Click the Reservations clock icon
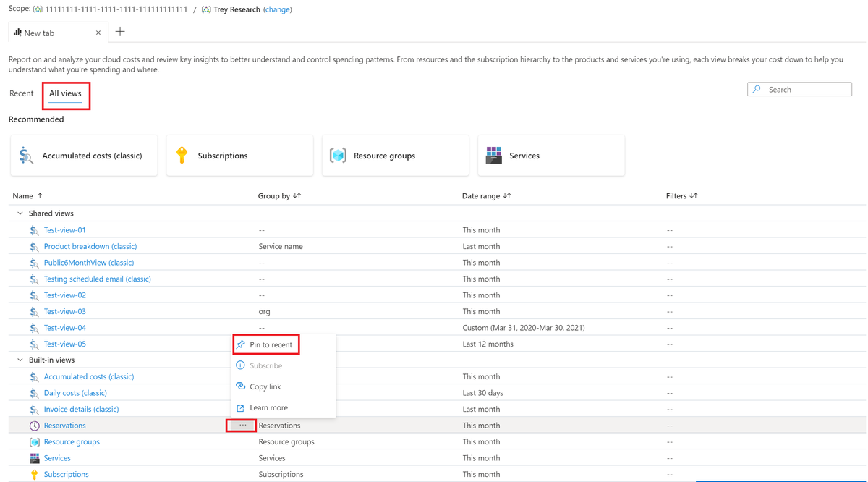This screenshot has height=482, width=868. 34,425
